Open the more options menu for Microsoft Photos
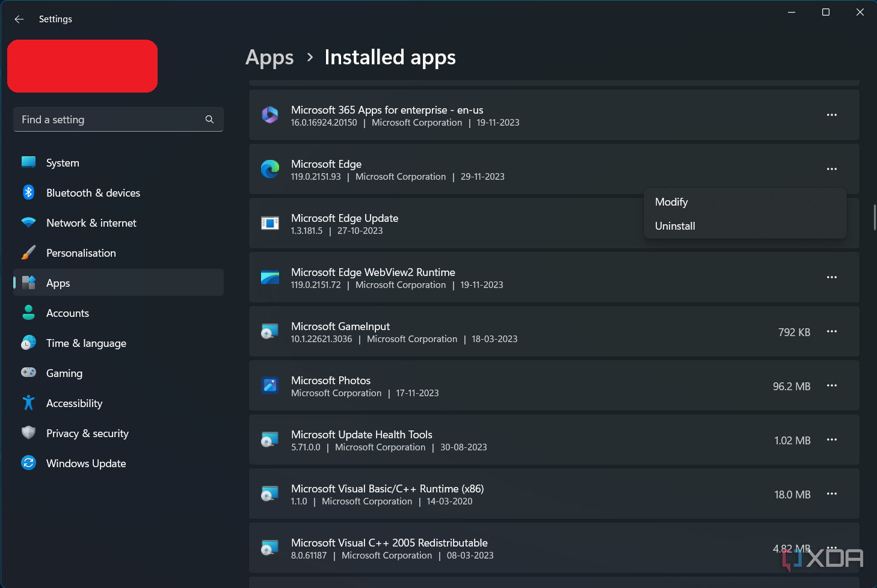 [x=832, y=385]
